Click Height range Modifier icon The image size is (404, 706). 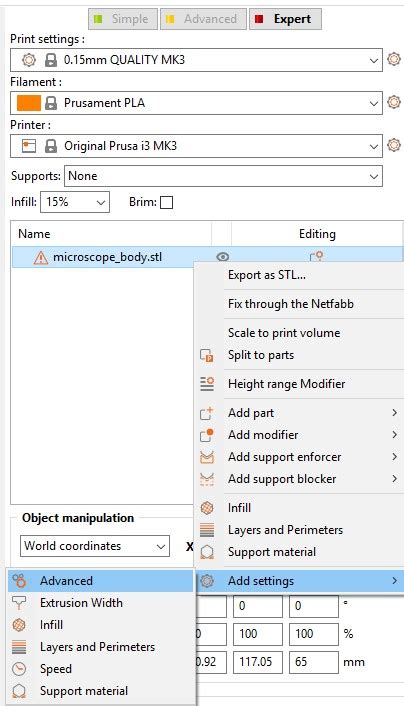(x=207, y=384)
